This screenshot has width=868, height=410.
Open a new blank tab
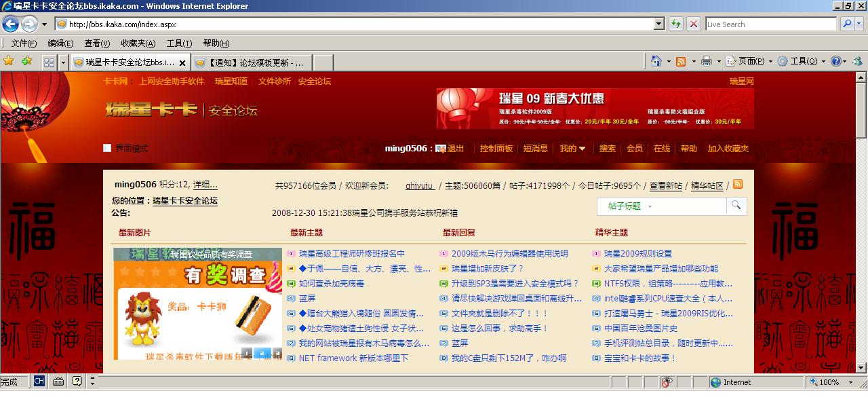click(323, 62)
